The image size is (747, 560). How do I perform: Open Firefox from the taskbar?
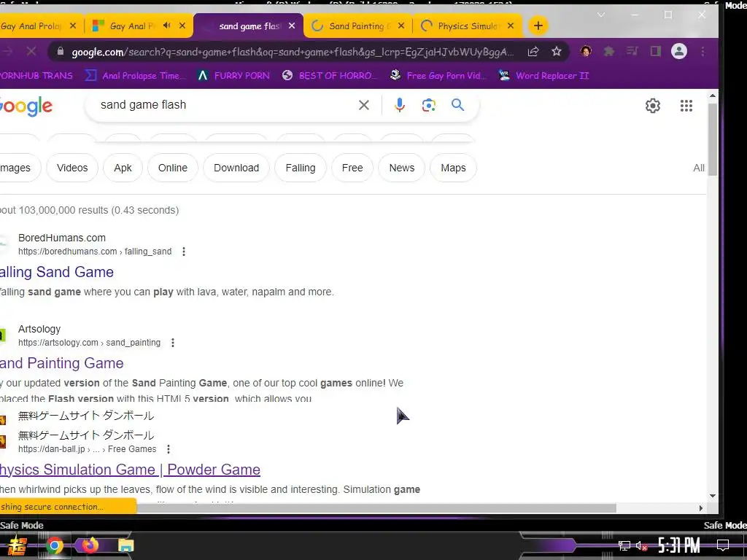coord(90,545)
